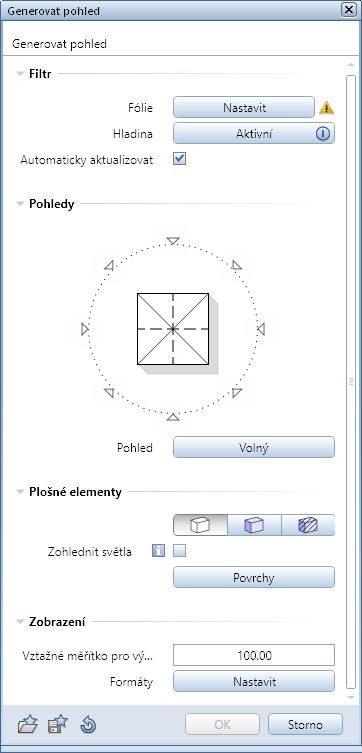Viewport: 362px width, 753px height.
Task: Select hatched surface display mode
Action: pos(308,525)
